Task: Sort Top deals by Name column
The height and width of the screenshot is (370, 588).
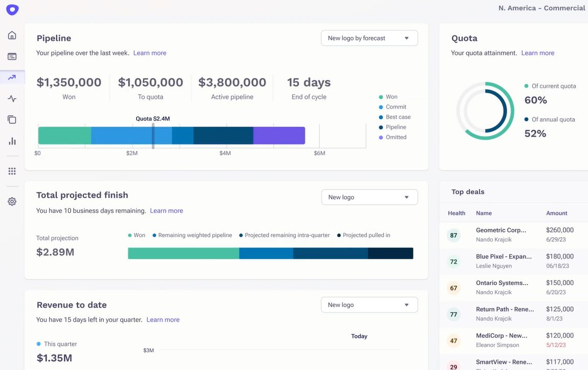Action: click(484, 213)
